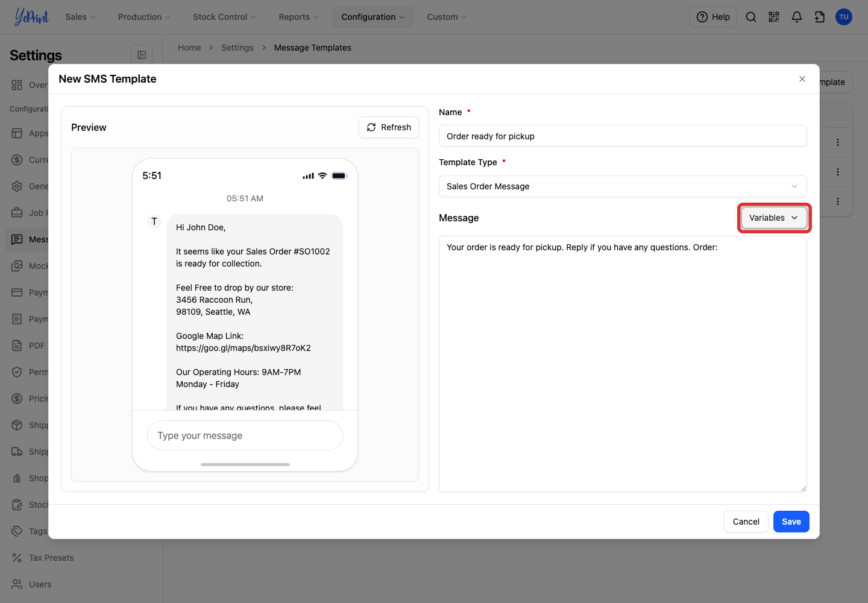The image size is (868, 603).
Task: Click the Google Maps link in preview
Action: coord(244,348)
